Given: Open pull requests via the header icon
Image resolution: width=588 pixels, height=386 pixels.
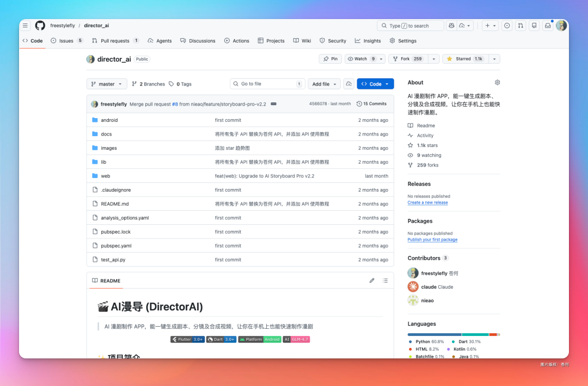Looking at the screenshot, I should [520, 25].
